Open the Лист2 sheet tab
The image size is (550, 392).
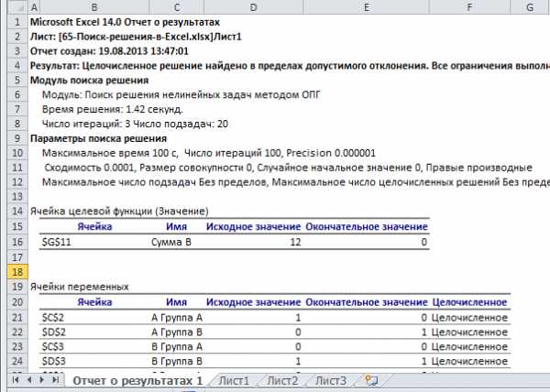(282, 380)
